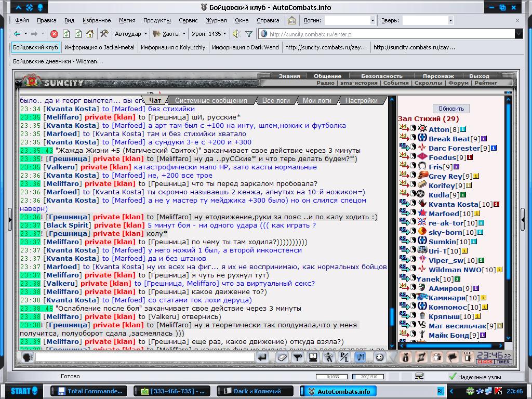Click the running figure icon
The width and height of the screenshot is (532, 399).
tap(328, 357)
